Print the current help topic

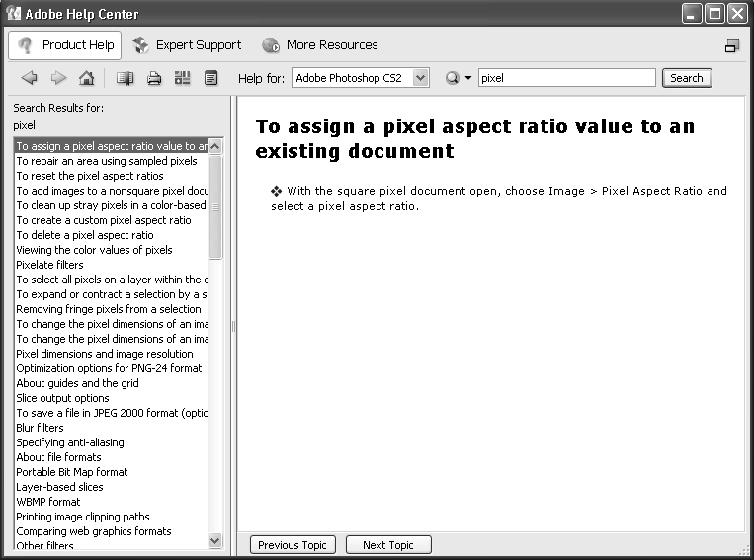coord(154,78)
